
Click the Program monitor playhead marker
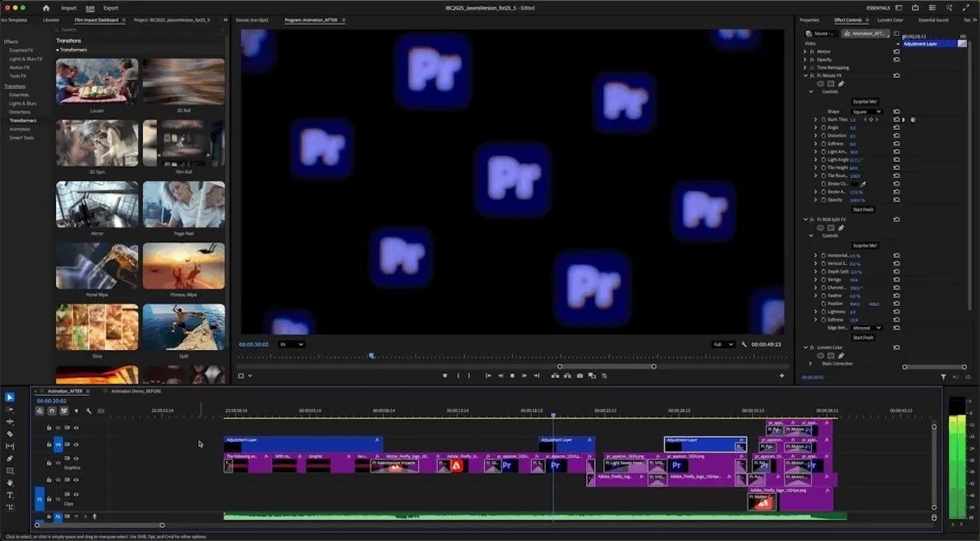[371, 356]
